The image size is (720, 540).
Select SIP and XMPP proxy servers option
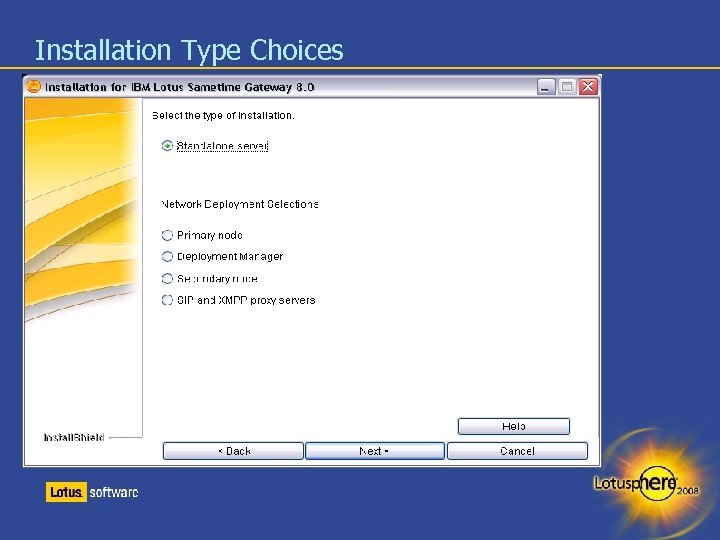pos(167,300)
